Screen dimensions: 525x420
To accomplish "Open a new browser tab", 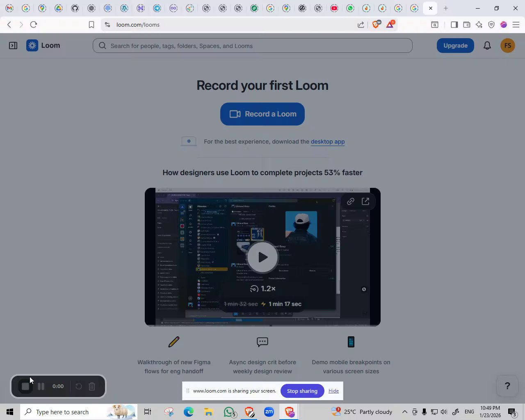I will pyautogui.click(x=446, y=8).
